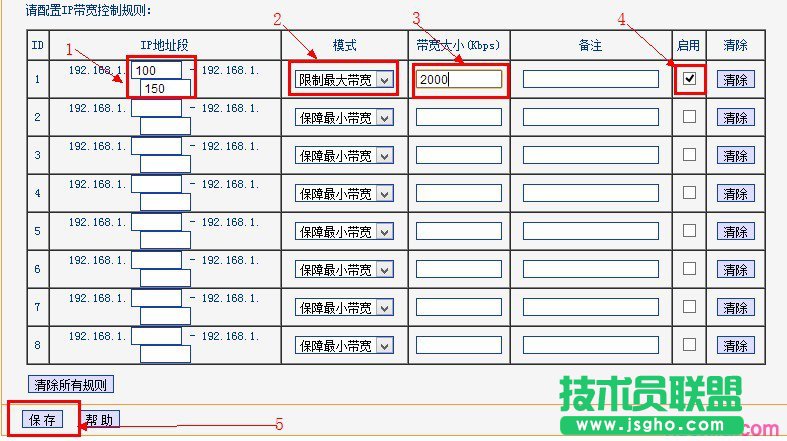Click the 保存 save button
787x441 pixels.
42,420
